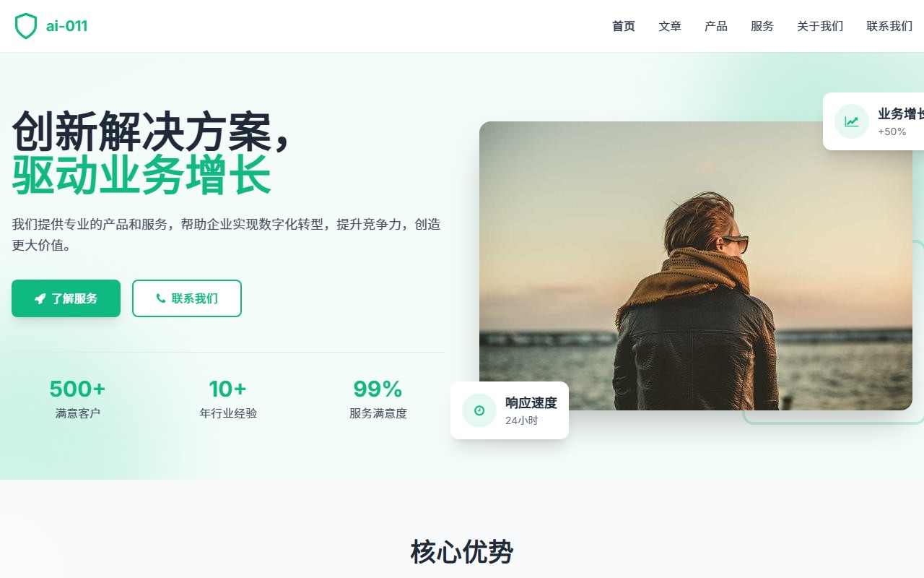Click the 响应速度 24小时 floating card

510,410
